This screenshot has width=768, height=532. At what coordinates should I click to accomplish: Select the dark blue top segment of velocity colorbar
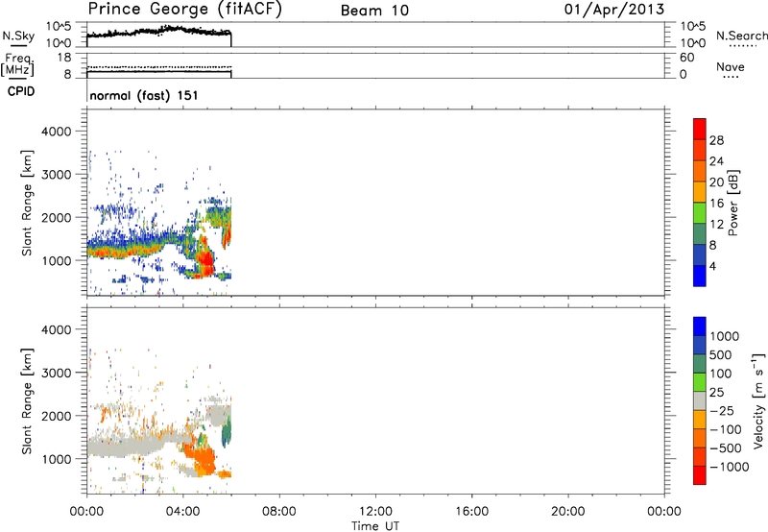coord(700,326)
